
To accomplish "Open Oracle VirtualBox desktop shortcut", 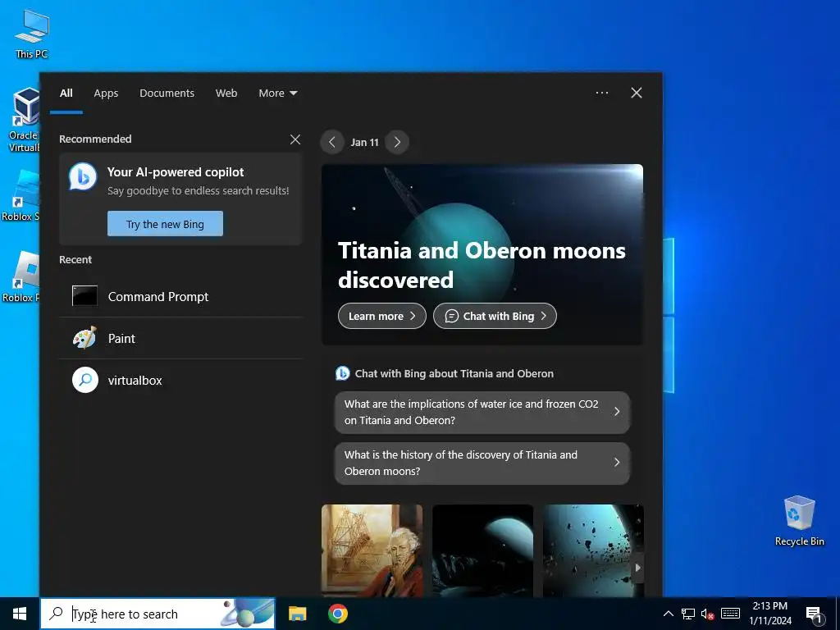I will coord(24,120).
